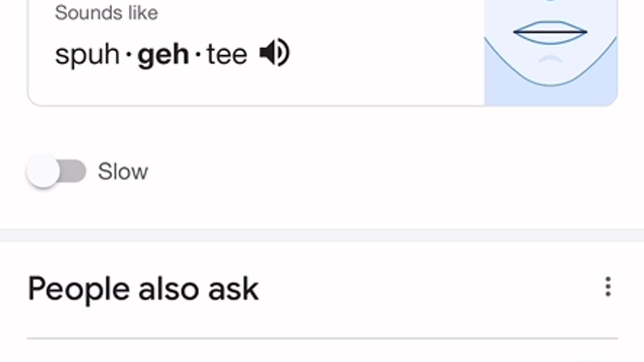Click the "tee" syllable text
This screenshot has width=644, height=362.
(227, 54)
